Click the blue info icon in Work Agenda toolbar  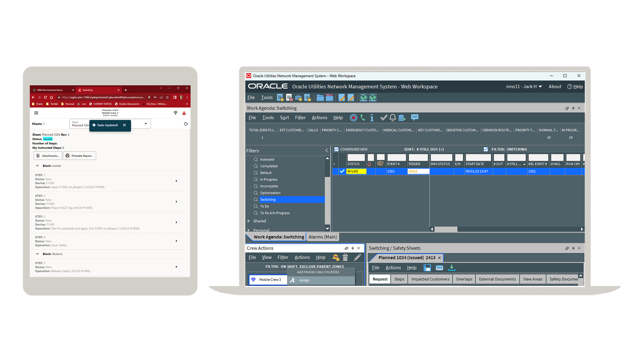point(372,118)
